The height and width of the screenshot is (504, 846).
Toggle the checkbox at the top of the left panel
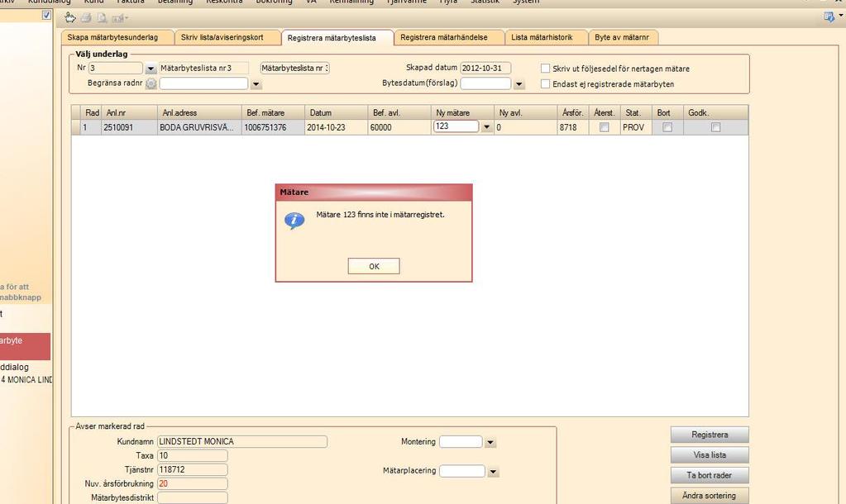46,15
